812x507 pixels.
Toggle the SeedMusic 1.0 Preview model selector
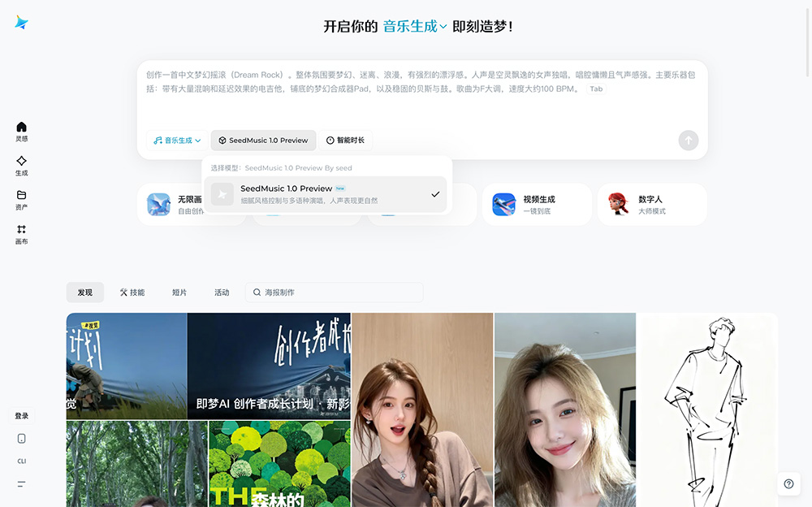263,141
